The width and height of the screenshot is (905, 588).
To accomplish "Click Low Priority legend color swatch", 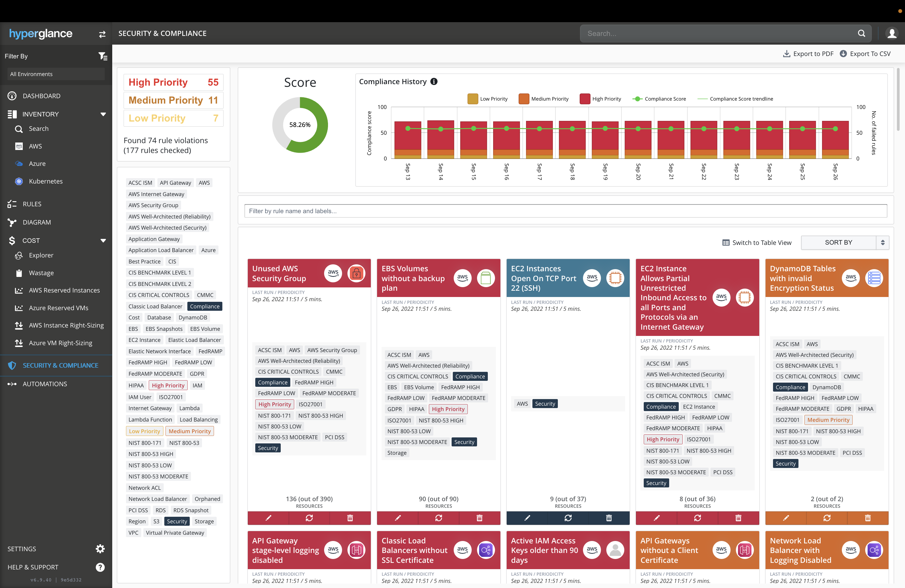I will click(472, 98).
